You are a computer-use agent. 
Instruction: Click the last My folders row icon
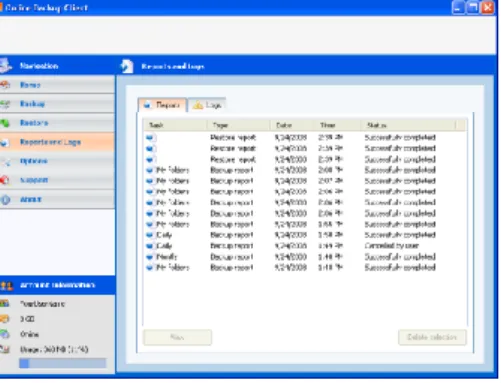point(150,268)
